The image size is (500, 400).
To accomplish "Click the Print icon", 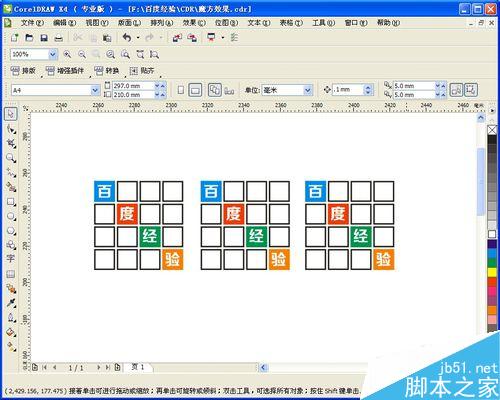I will pos(59,38).
